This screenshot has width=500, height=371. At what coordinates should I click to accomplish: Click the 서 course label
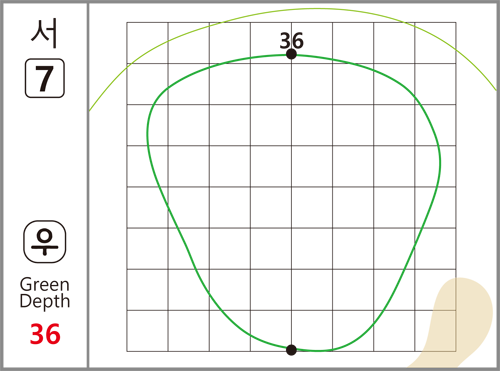(x=44, y=33)
